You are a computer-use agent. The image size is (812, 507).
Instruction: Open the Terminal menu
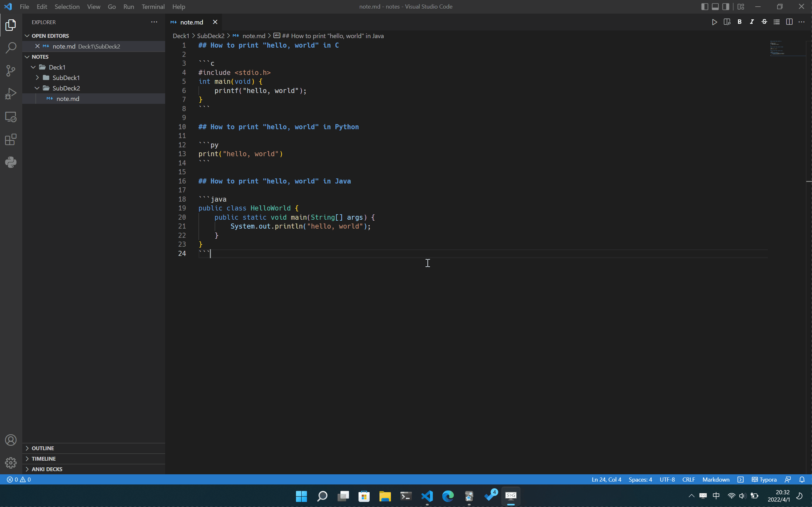[153, 7]
